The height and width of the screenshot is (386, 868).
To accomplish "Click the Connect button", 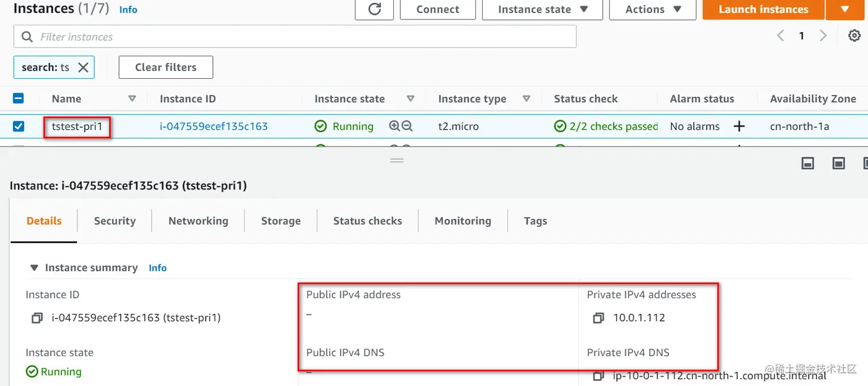I will [x=438, y=9].
